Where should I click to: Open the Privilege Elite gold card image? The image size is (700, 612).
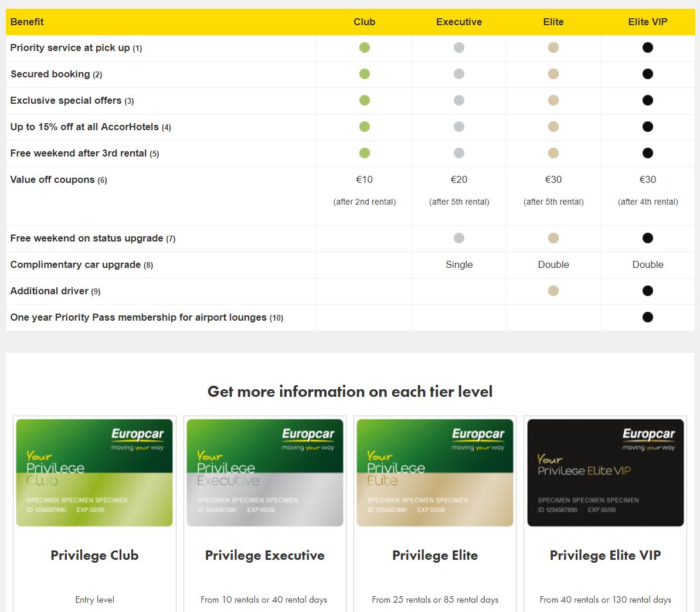coord(435,472)
